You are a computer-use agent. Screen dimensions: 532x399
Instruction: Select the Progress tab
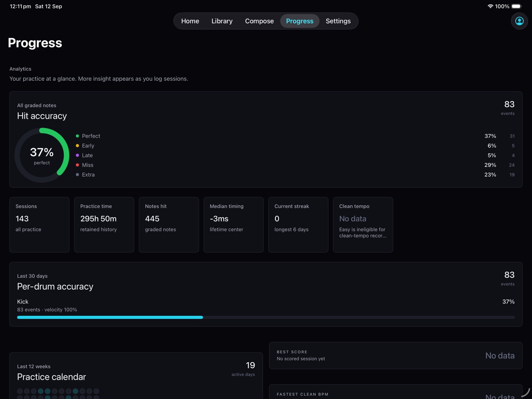[x=300, y=21]
